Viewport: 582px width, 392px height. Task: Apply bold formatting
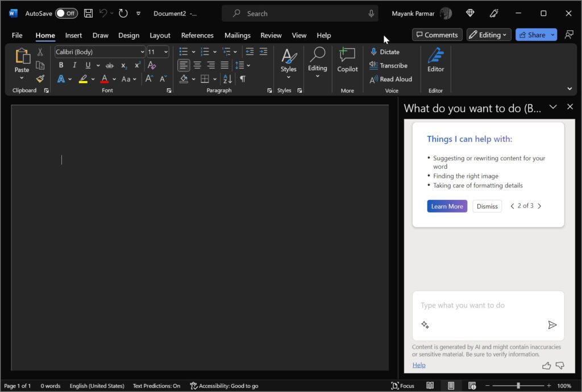61,65
